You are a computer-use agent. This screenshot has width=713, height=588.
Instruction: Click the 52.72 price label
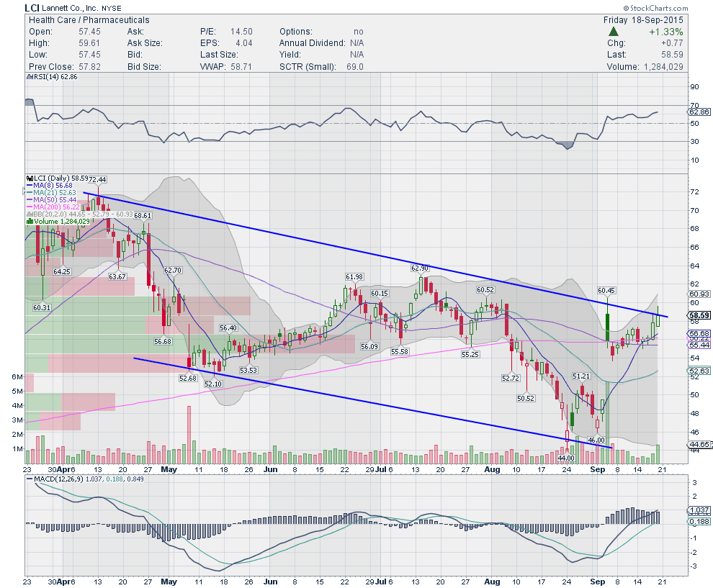click(x=510, y=378)
